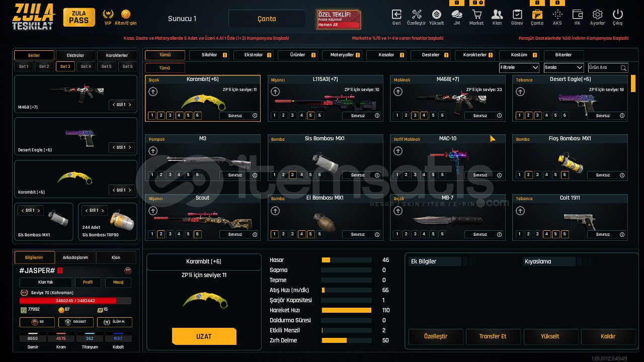Toggle set slot 1 on the Karambit[+6] card
The height and width of the screenshot is (362, 644).
(x=152, y=116)
